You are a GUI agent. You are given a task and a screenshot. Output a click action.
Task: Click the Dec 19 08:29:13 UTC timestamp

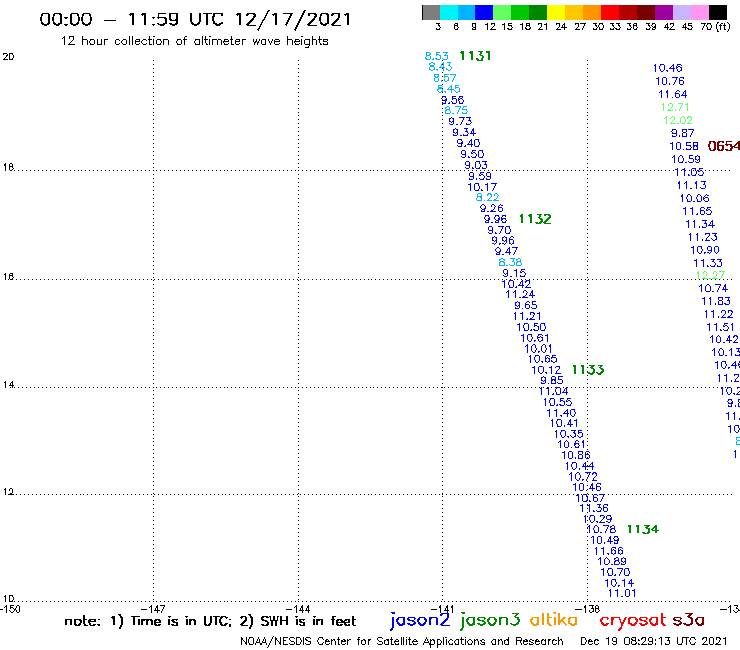pos(654,641)
